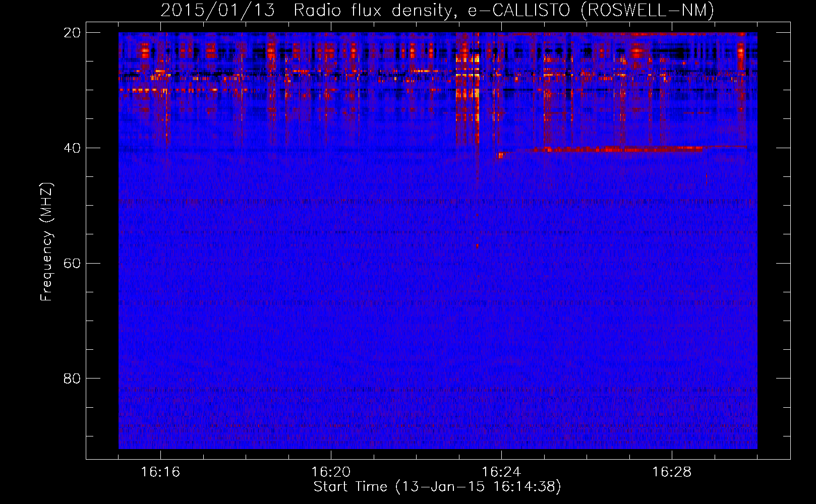This screenshot has height=504, width=816.
Task: Click the plot title date 2015/01/13
Action: 217,10
